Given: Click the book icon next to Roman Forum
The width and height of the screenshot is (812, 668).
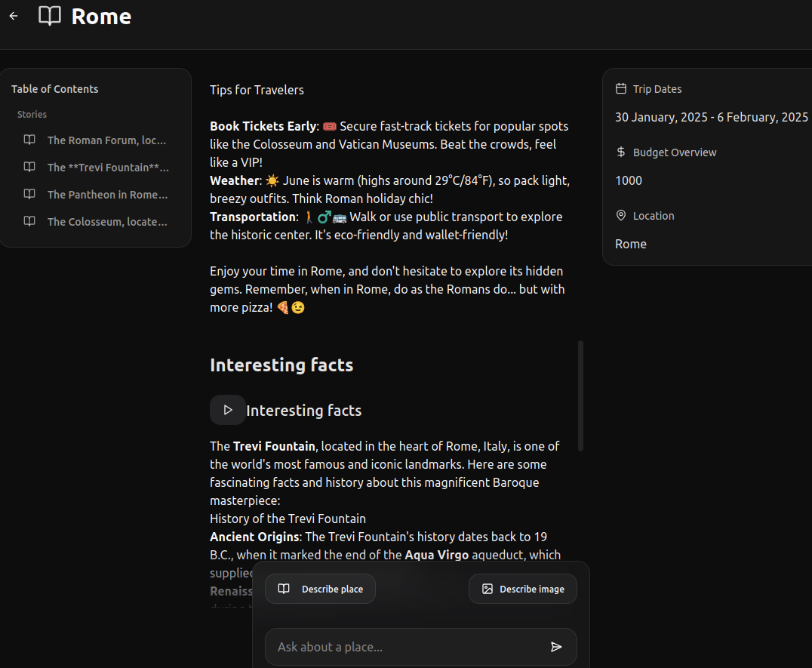Looking at the screenshot, I should [x=29, y=140].
